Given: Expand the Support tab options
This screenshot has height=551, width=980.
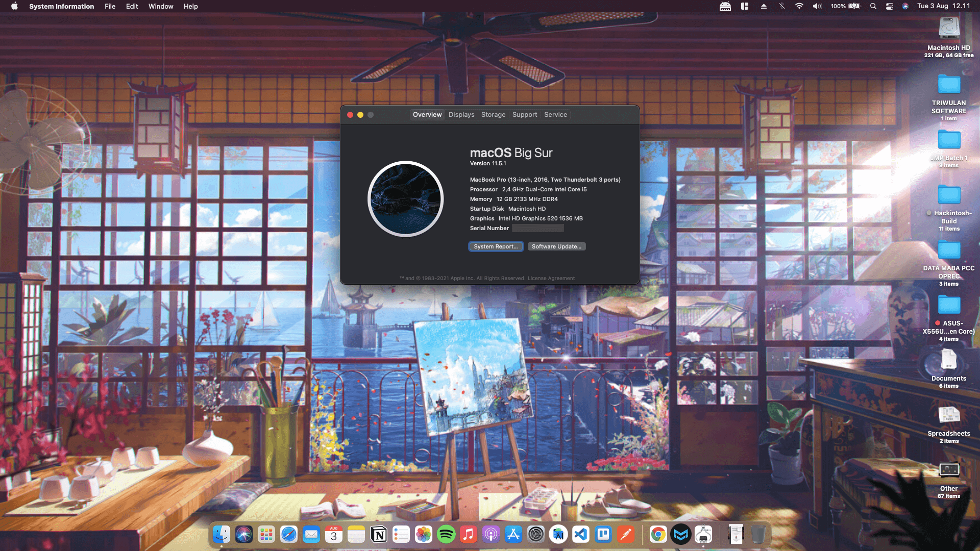Looking at the screenshot, I should pos(525,114).
